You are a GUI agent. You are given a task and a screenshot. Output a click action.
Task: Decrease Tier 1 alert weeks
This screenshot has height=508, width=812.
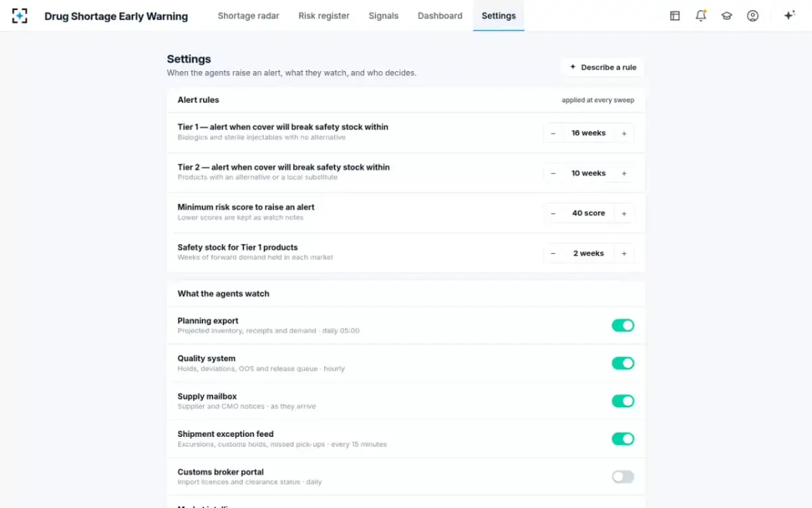pyautogui.click(x=553, y=133)
